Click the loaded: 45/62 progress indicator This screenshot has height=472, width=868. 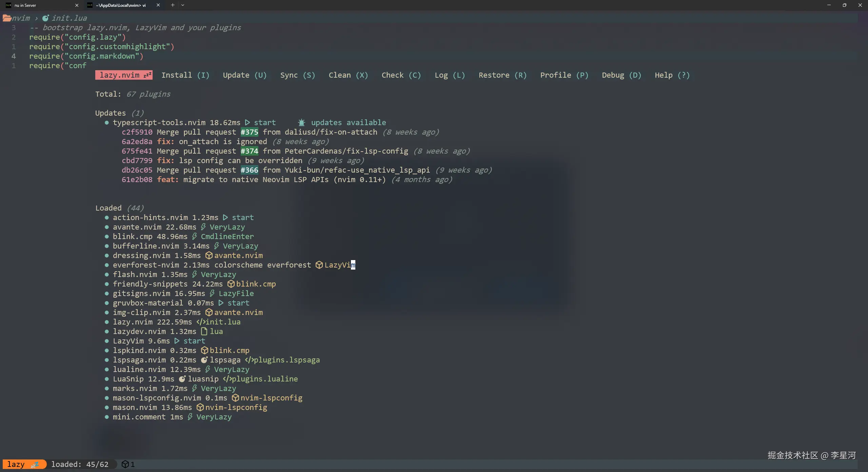pos(81,464)
